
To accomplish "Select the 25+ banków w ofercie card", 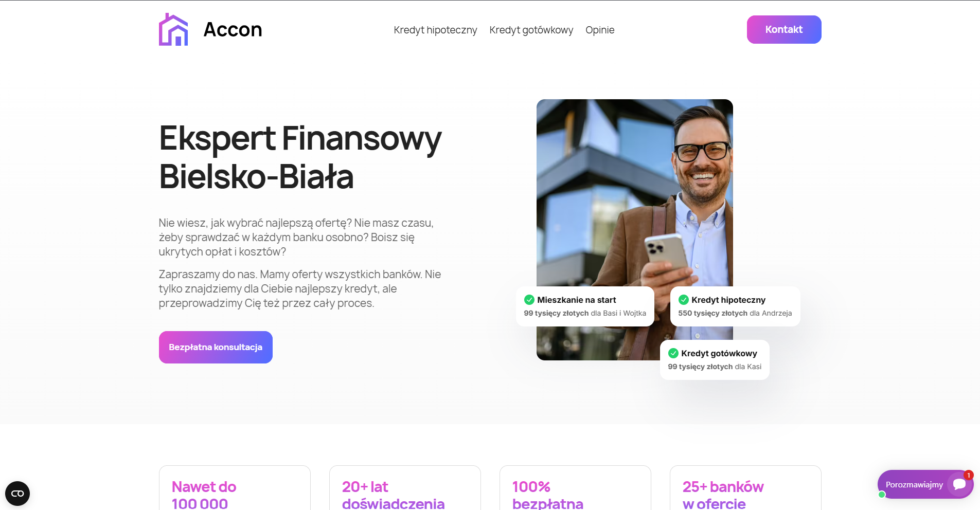I will point(745,488).
